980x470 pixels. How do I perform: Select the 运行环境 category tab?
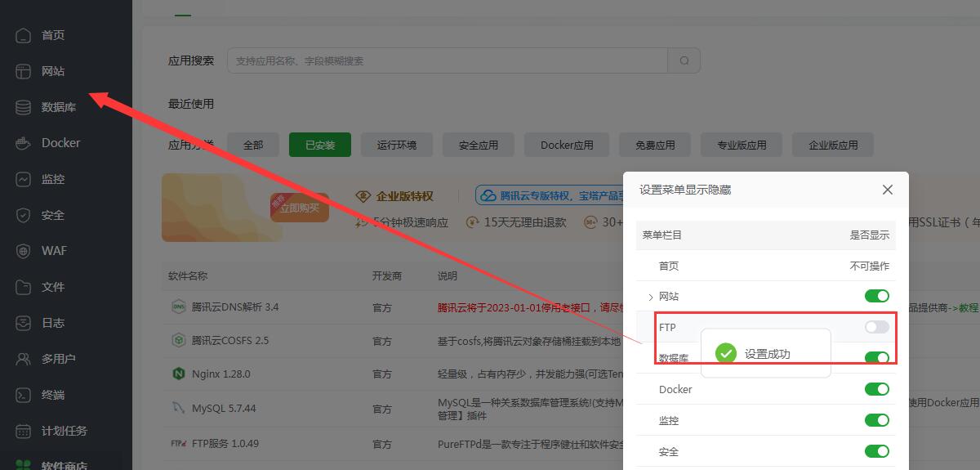point(397,145)
